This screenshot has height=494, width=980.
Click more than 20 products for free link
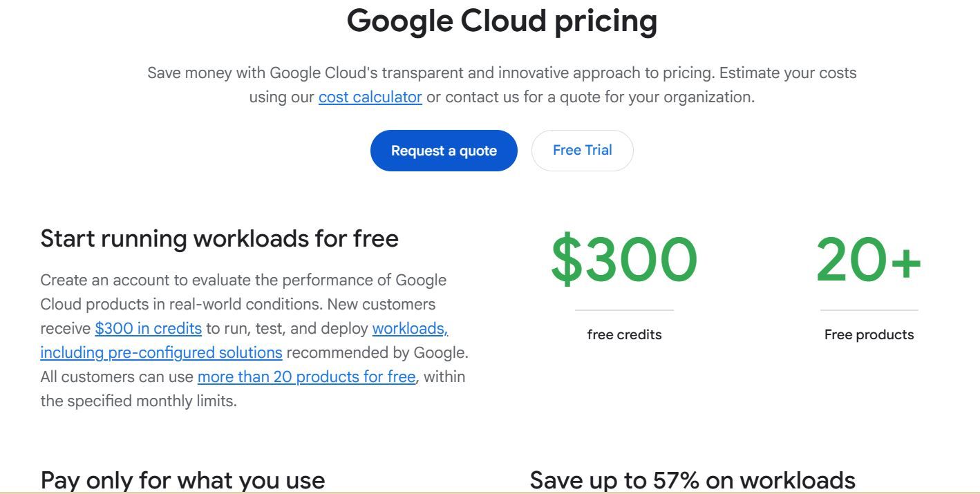pos(306,377)
